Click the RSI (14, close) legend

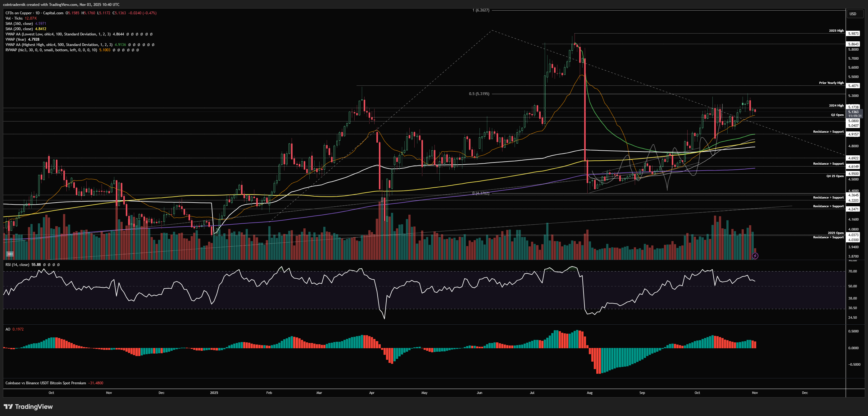click(17, 265)
